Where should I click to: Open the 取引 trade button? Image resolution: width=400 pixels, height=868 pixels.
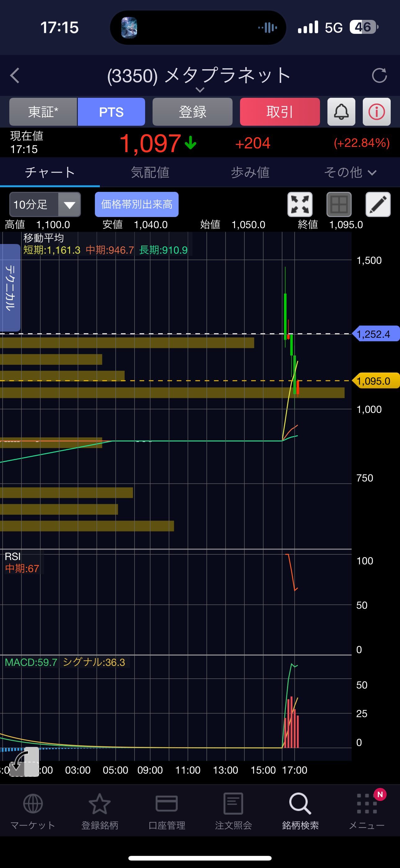coord(280,112)
